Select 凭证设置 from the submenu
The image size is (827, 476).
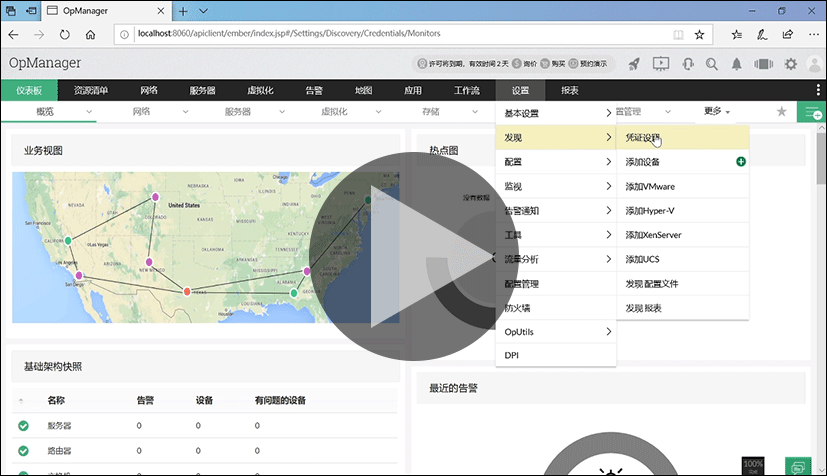[643, 137]
